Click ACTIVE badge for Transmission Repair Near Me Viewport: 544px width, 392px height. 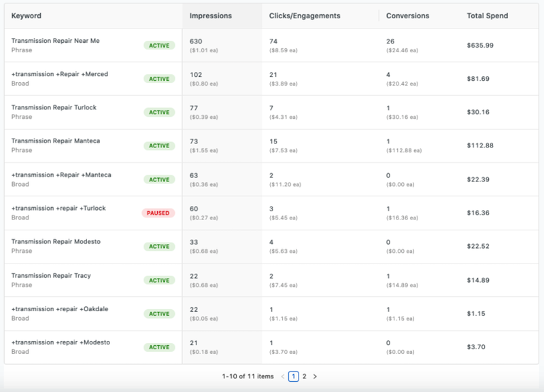coord(158,46)
